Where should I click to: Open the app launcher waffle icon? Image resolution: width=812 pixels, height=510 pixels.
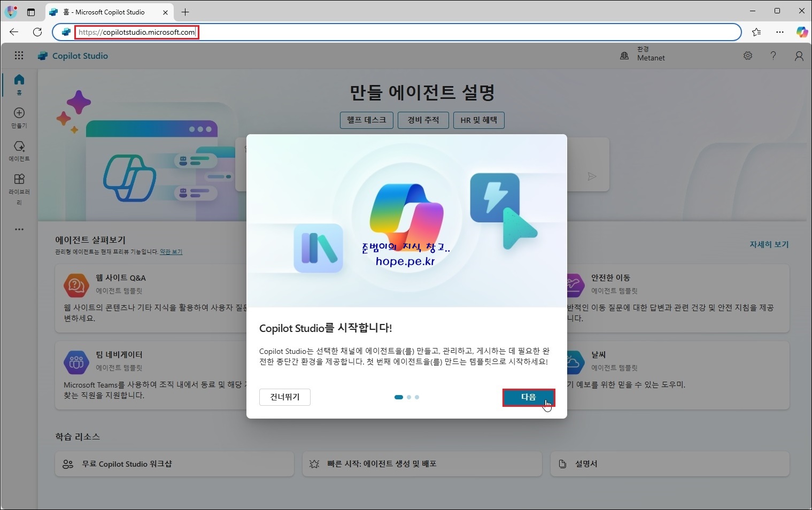(x=19, y=56)
